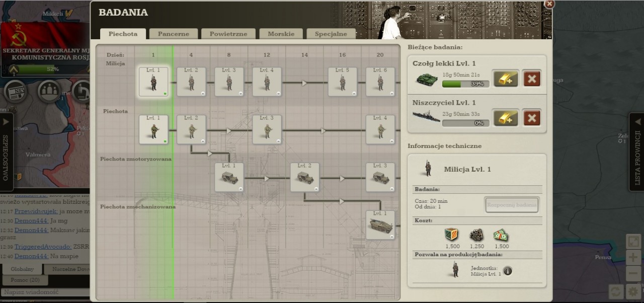The image size is (644, 303).
Task: Open game settings gear icon
Action: coord(633,291)
